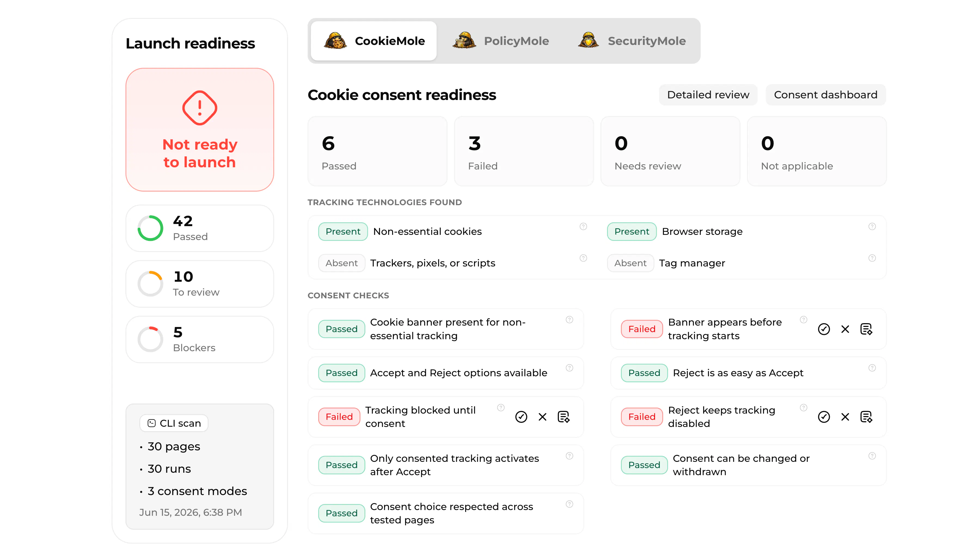Open help for Only consented tracking activates
Viewport: 980px width, 552px height.
(x=569, y=456)
